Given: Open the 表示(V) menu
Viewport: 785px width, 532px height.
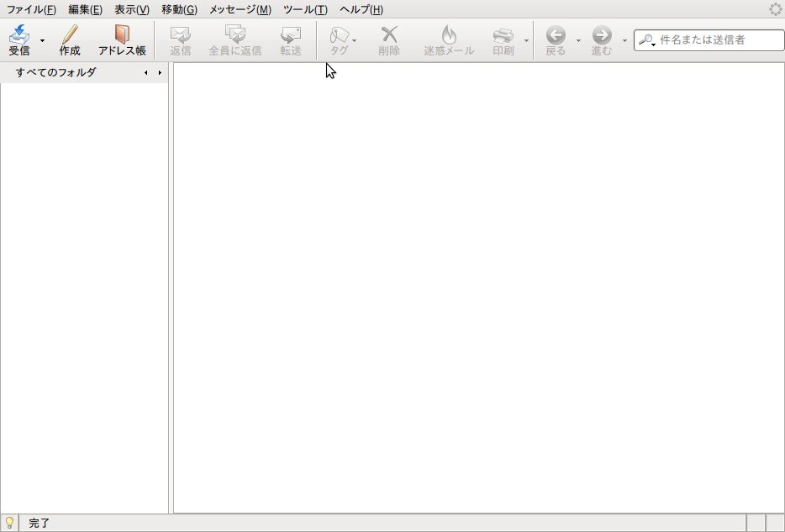Looking at the screenshot, I should tap(132, 9).
